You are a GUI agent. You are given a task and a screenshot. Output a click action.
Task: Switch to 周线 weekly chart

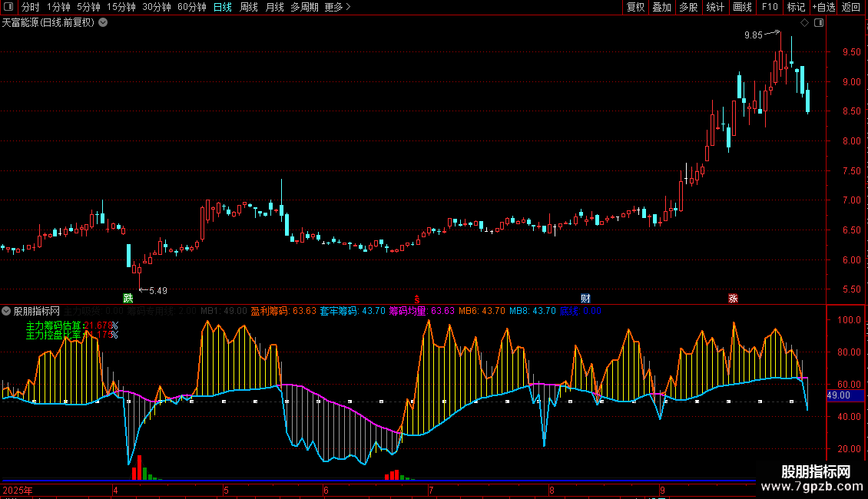tap(249, 8)
